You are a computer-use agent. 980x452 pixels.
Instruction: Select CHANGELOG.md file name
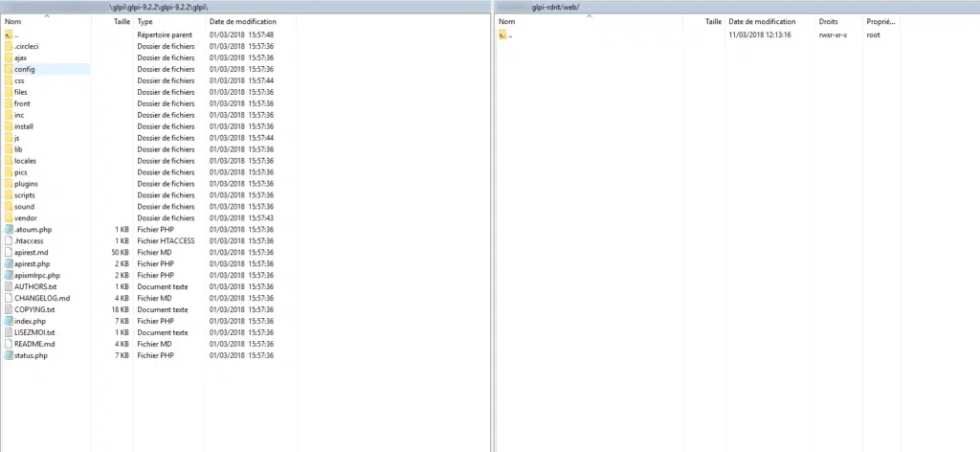coord(42,298)
